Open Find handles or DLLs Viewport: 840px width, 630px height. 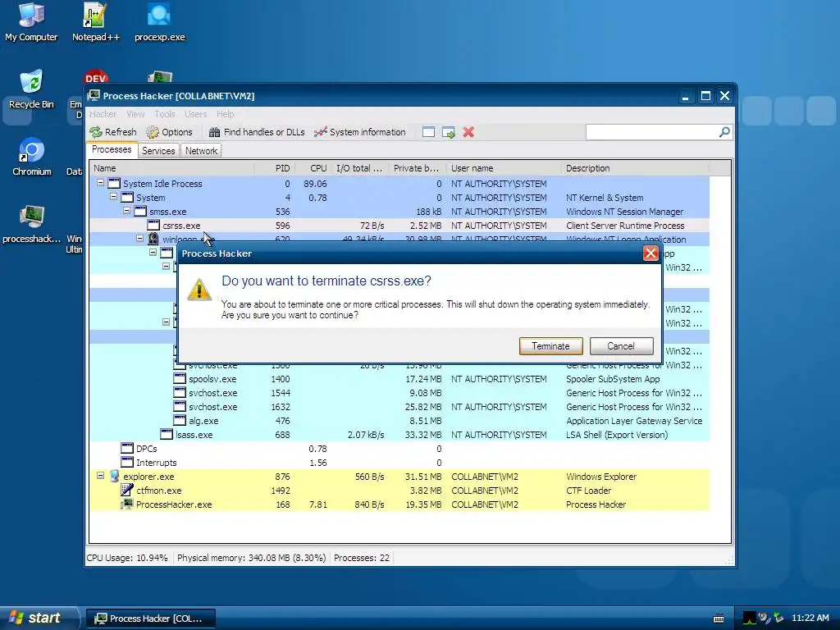(257, 132)
